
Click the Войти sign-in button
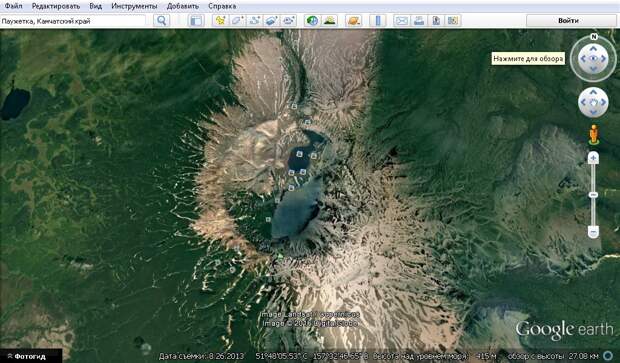(x=568, y=21)
